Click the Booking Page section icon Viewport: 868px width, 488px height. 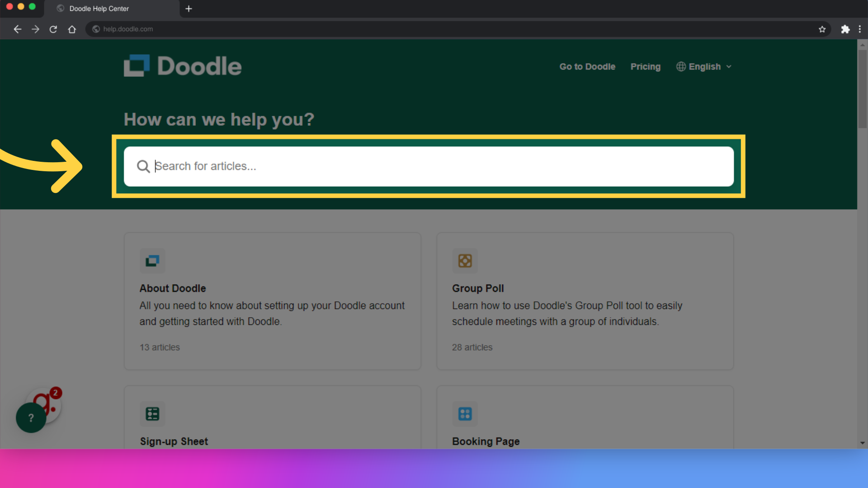point(464,413)
